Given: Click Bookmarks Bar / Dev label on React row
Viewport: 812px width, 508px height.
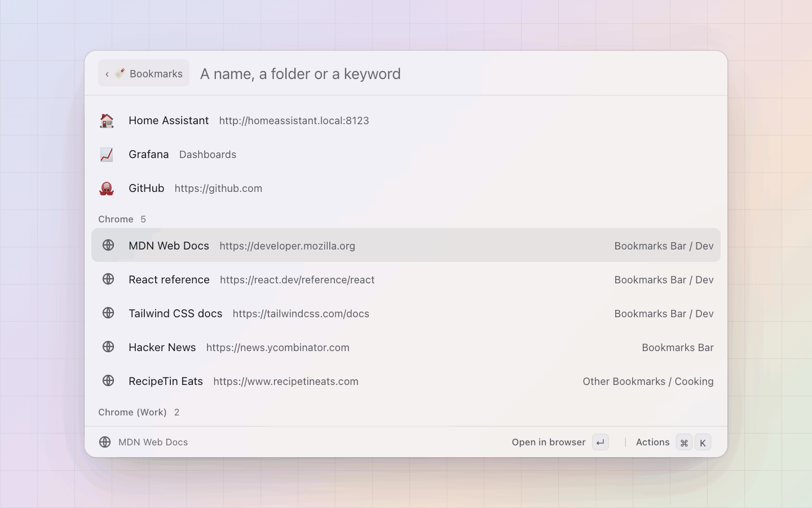Looking at the screenshot, I should point(664,280).
